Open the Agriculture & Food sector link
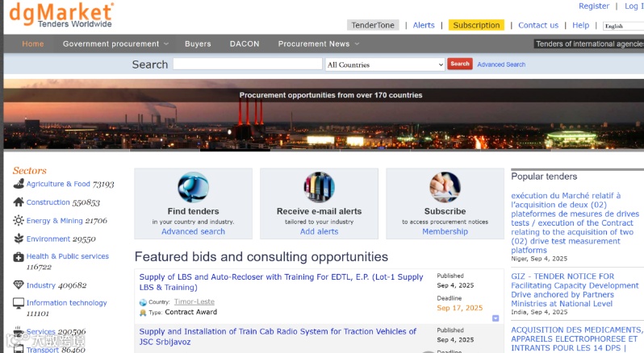Screen dimensions: 644x353 tap(58, 184)
